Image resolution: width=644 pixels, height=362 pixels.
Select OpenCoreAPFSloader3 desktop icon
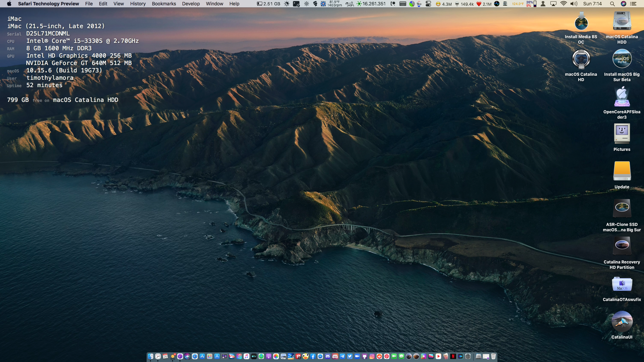tap(622, 103)
